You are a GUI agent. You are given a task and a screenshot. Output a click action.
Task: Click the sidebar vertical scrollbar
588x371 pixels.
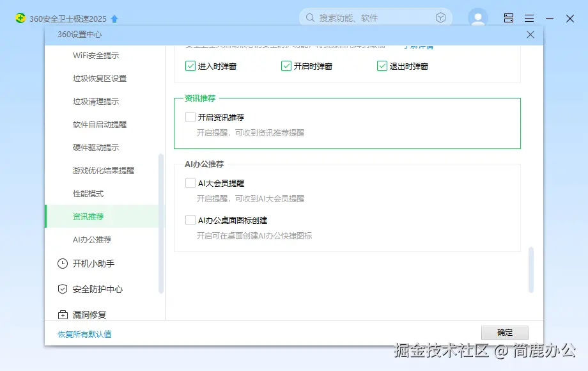click(161, 224)
